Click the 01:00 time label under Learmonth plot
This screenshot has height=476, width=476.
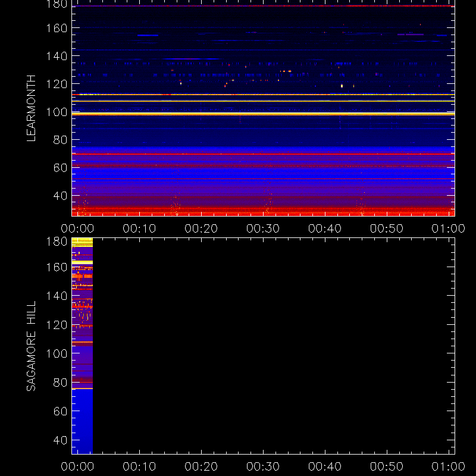point(449,228)
